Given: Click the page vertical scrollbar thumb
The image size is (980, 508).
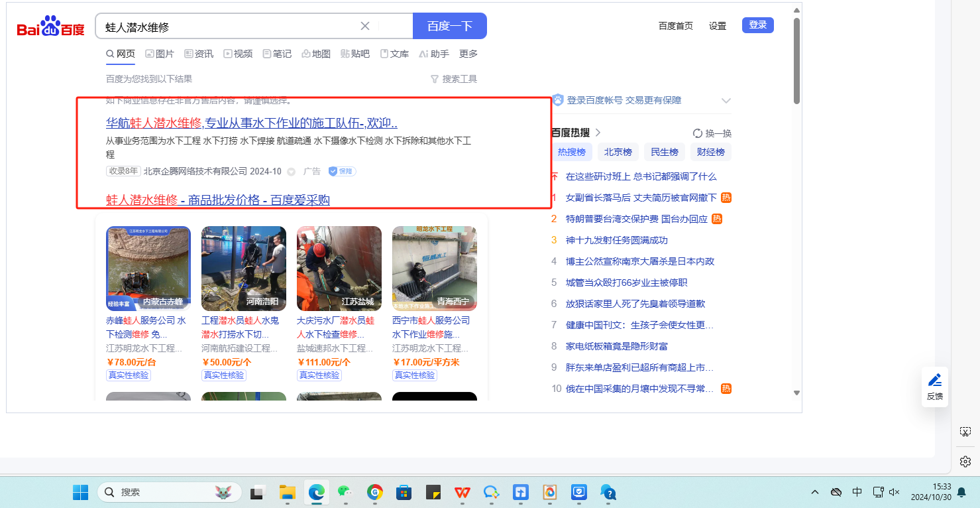Looking at the screenshot, I should click(797, 60).
